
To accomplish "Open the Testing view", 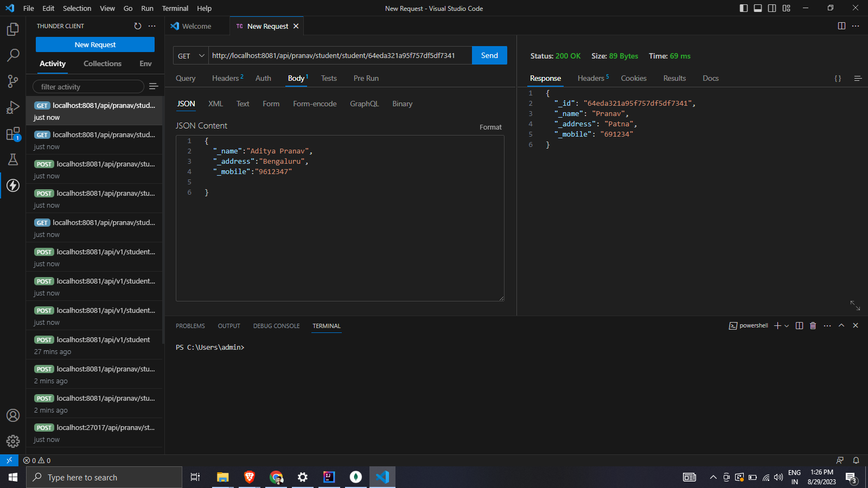I will pyautogui.click(x=12, y=159).
